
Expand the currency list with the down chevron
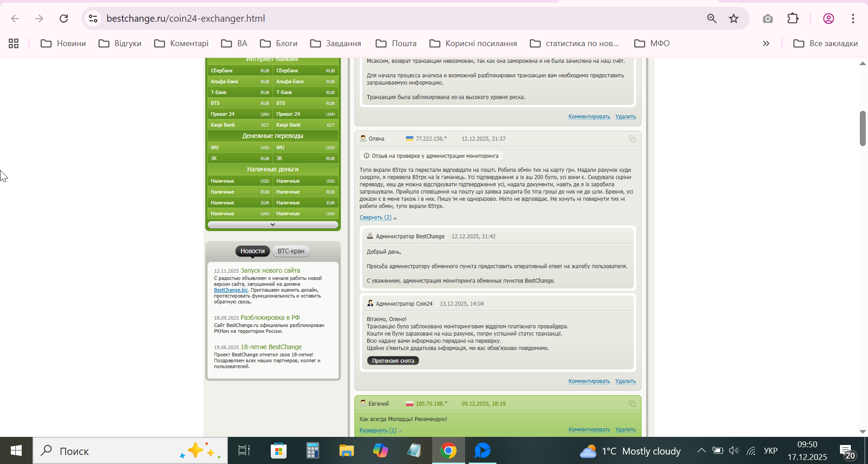pyautogui.click(x=273, y=225)
